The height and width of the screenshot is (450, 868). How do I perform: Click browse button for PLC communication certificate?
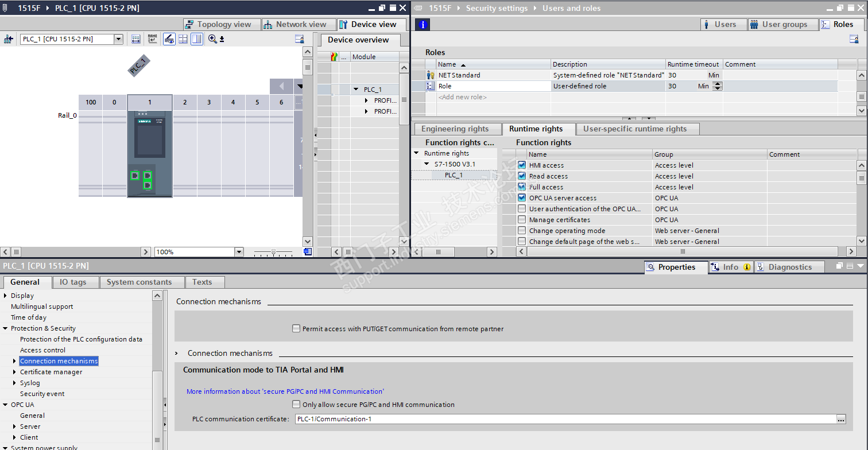841,419
